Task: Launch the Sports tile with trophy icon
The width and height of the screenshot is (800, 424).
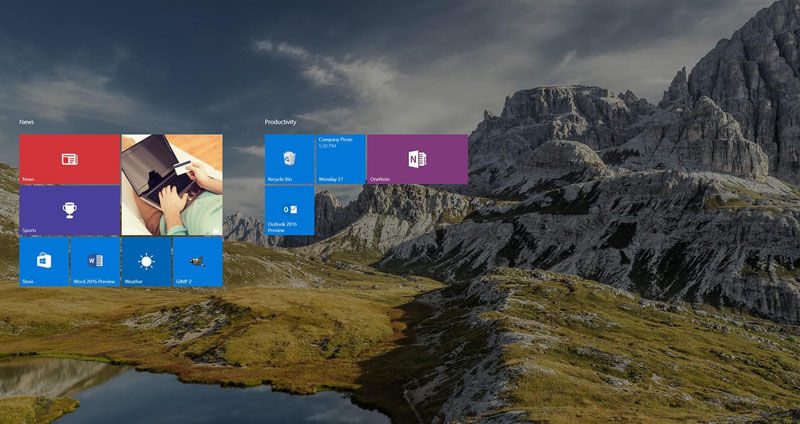Action: click(x=69, y=210)
